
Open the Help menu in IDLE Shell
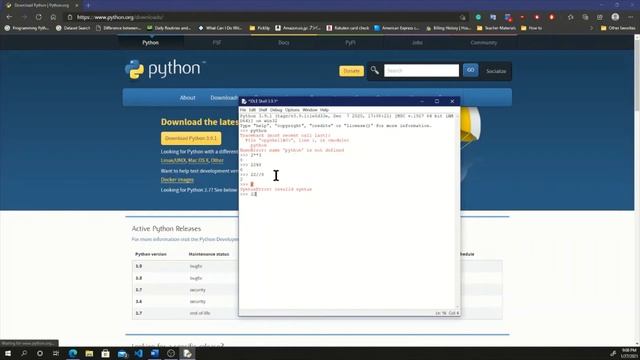pos(324,110)
